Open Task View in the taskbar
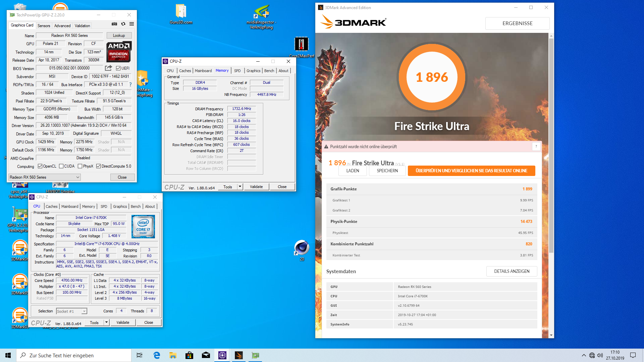The height and width of the screenshot is (362, 644). (140, 355)
